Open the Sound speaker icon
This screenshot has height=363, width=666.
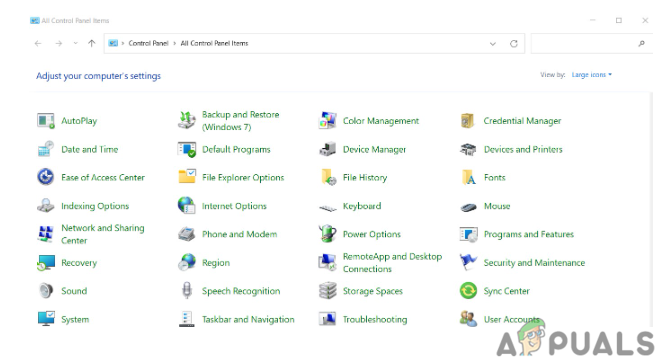coord(45,291)
